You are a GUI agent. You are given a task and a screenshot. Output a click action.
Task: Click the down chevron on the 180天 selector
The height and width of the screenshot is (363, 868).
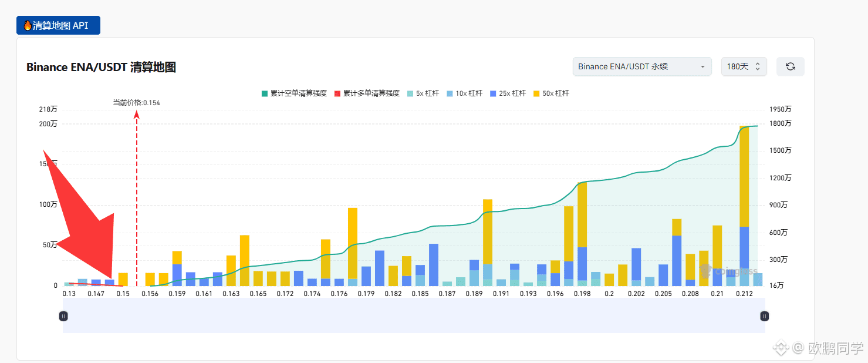(x=758, y=69)
